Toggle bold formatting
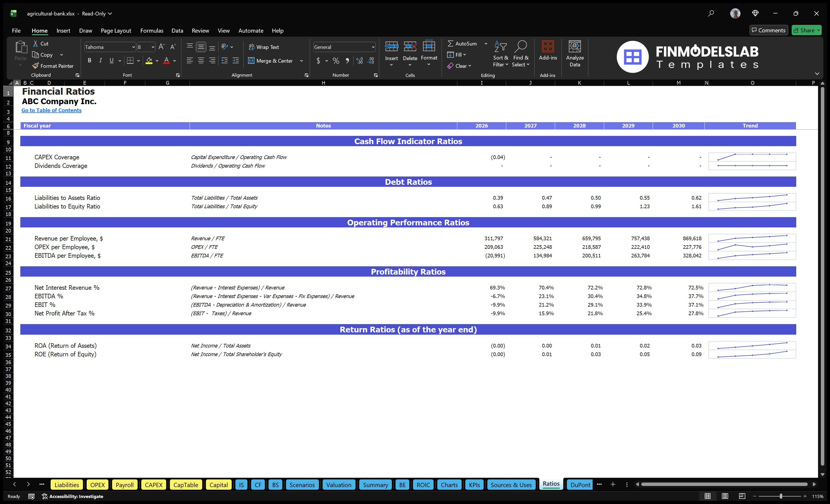Image resolution: width=830 pixels, height=504 pixels. click(89, 60)
